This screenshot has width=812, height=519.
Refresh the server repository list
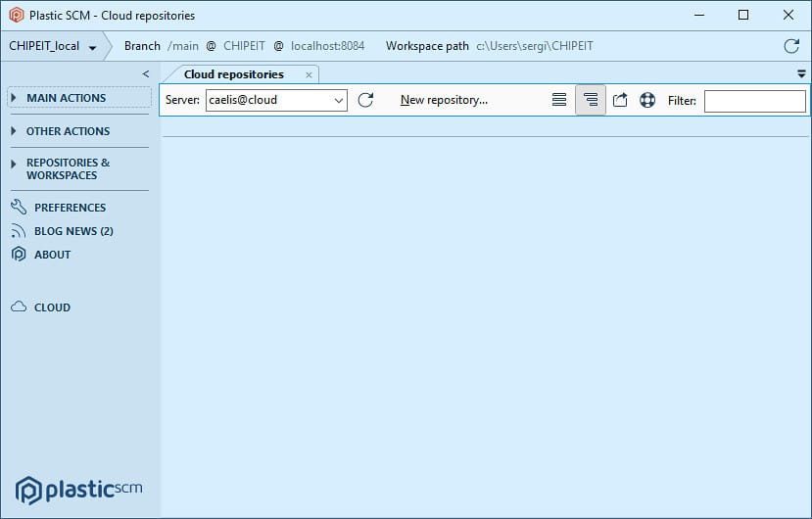pos(365,100)
